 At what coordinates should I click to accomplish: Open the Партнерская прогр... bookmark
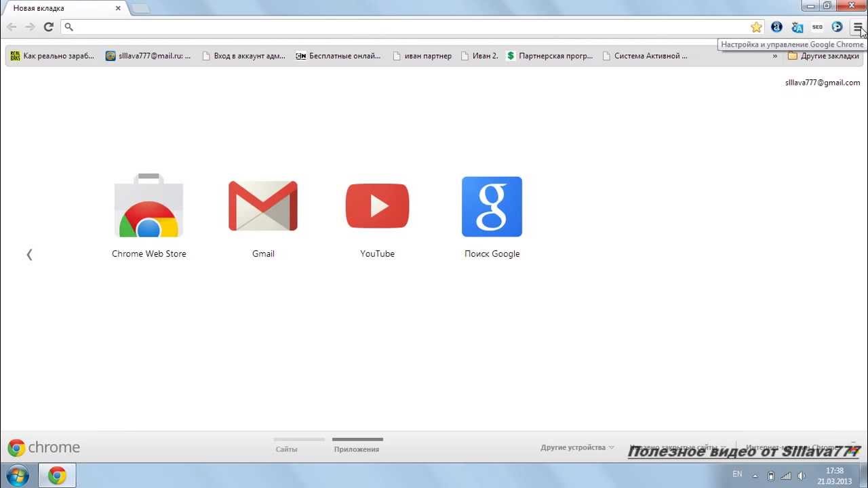click(x=550, y=56)
